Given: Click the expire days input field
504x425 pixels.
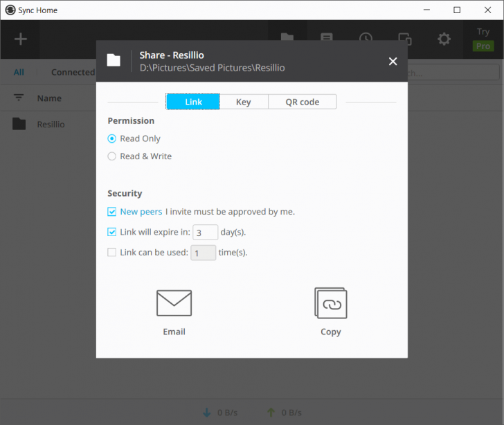Looking at the screenshot, I should click(x=206, y=232).
